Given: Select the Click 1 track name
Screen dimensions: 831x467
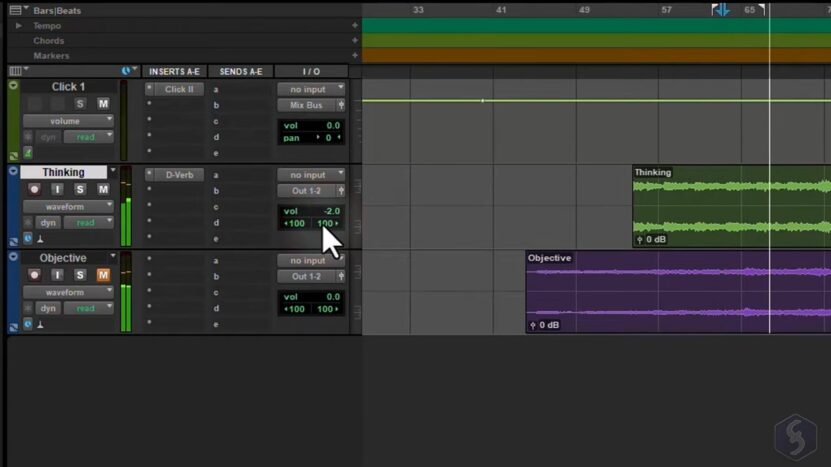Looking at the screenshot, I should click(68, 86).
